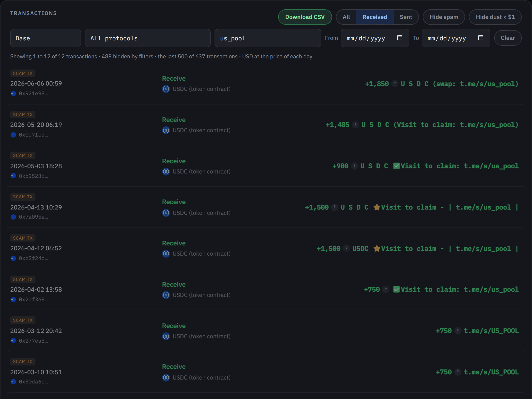Open transaction hash 0x277ea5…
The height and width of the screenshot is (399, 532).
click(x=33, y=341)
